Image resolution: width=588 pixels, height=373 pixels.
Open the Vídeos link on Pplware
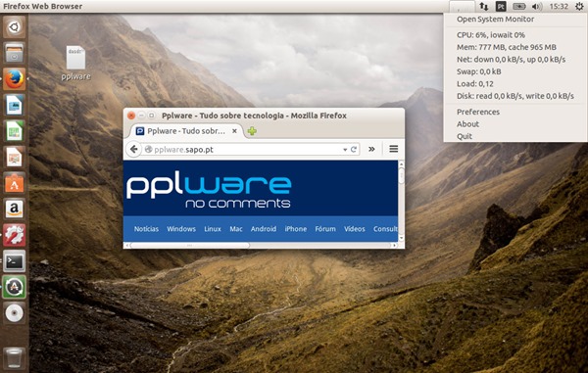tap(355, 229)
